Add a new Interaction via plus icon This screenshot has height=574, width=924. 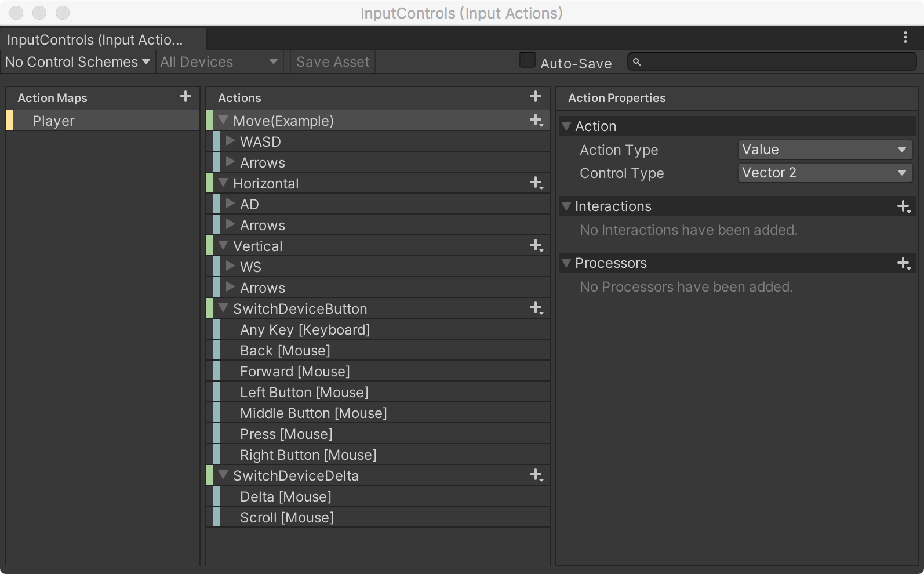pos(903,206)
